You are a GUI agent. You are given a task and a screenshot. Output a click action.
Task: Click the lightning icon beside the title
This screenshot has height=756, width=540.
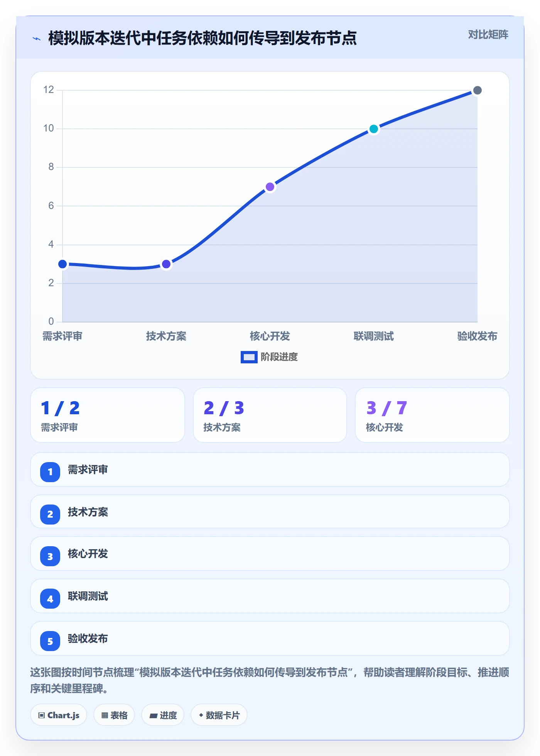click(37, 39)
